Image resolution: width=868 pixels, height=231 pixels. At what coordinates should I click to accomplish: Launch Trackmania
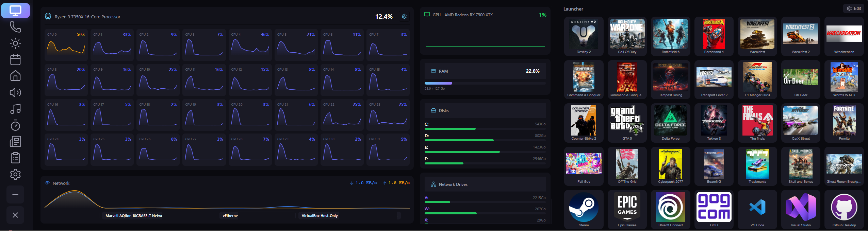point(757,166)
